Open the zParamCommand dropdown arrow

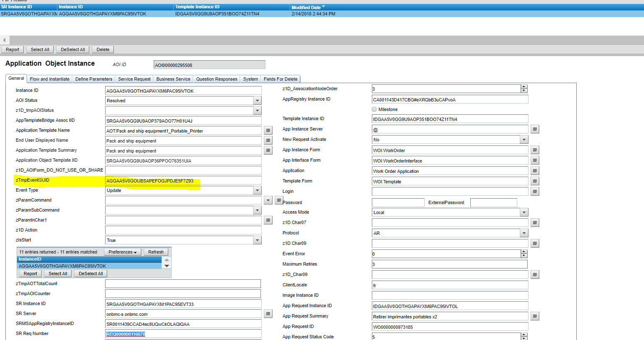point(268,200)
